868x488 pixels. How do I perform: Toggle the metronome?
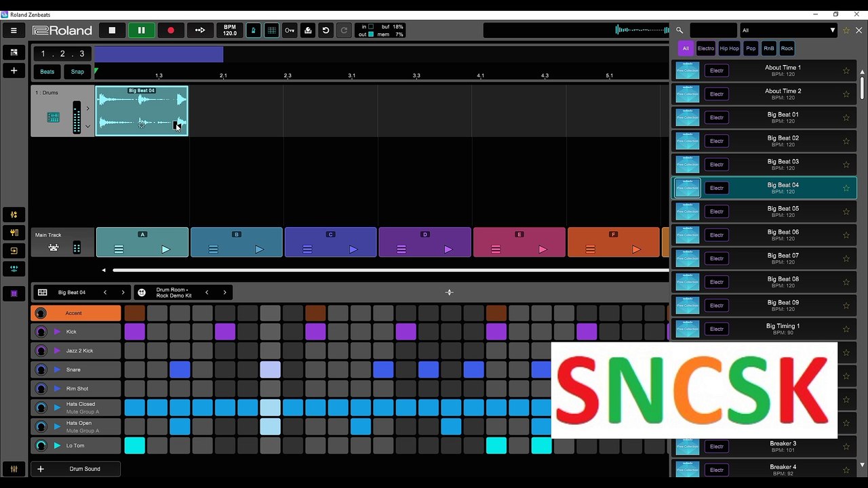pos(254,30)
